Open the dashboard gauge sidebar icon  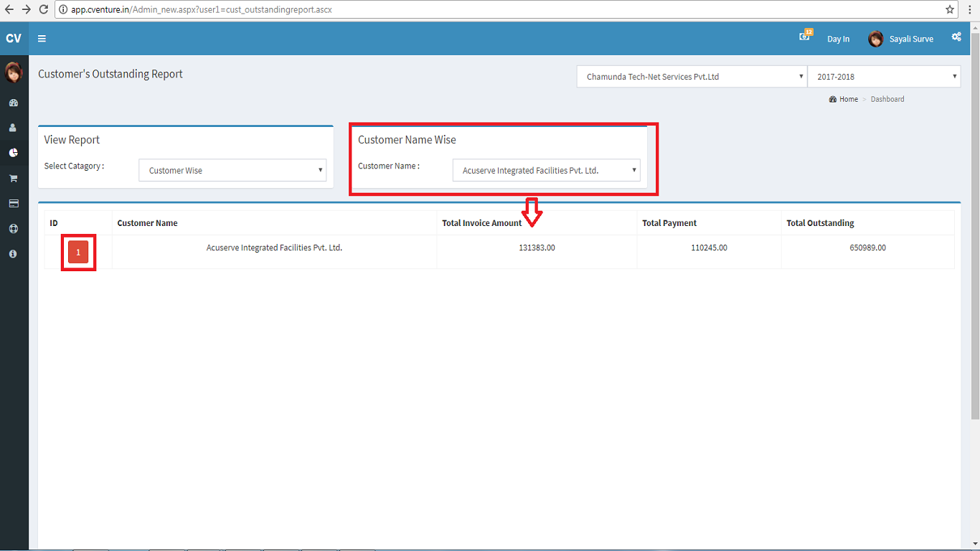13,103
